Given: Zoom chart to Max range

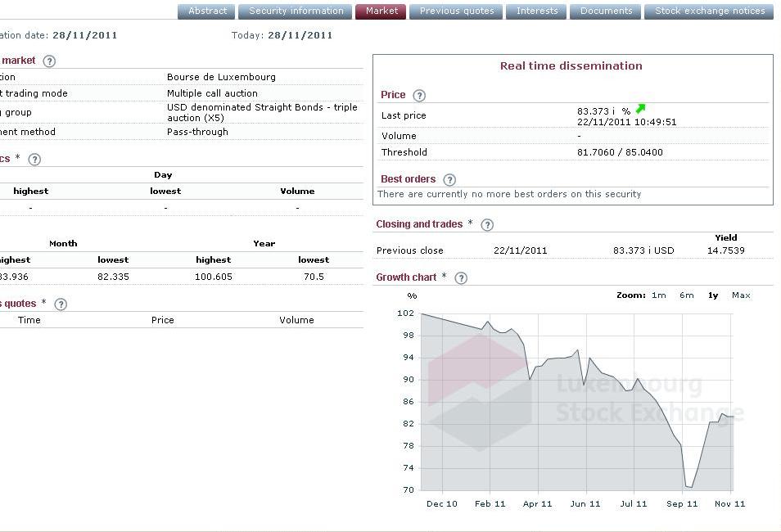Looking at the screenshot, I should [741, 295].
